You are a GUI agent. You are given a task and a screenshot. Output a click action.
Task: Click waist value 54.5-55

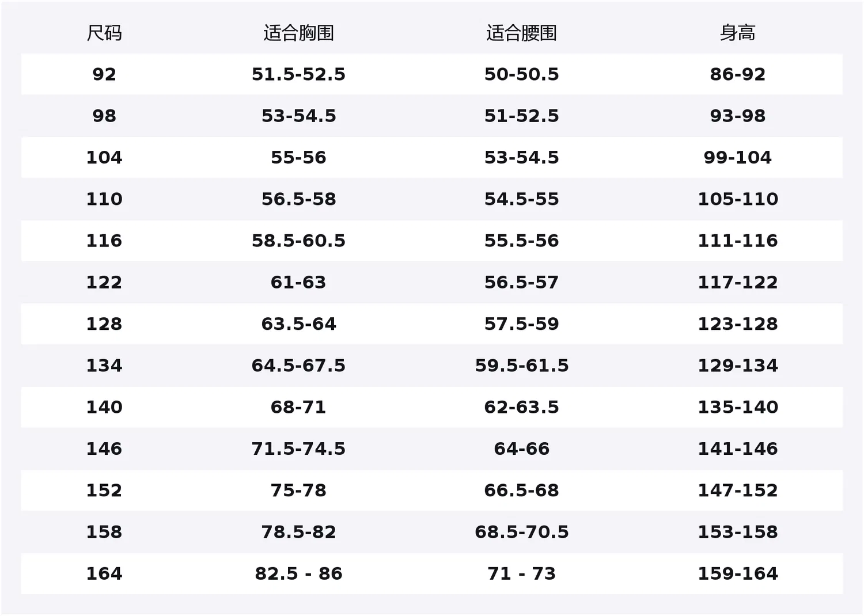tap(521, 199)
